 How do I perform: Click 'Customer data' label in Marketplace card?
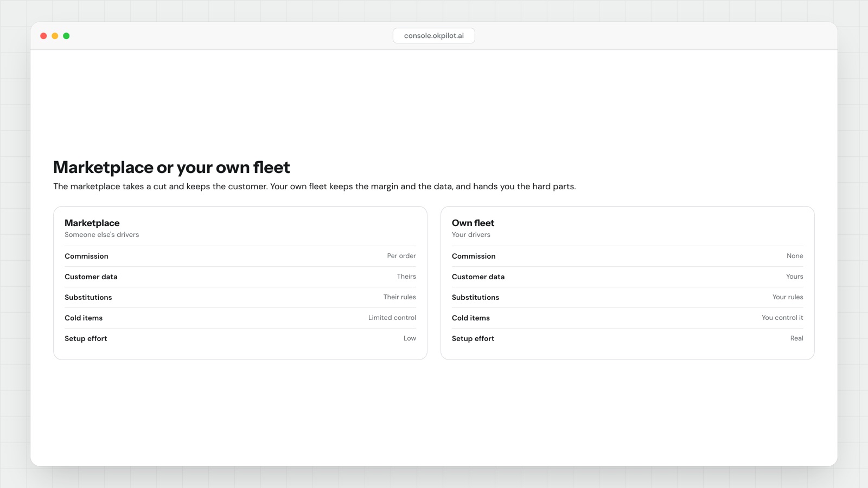tap(91, 277)
